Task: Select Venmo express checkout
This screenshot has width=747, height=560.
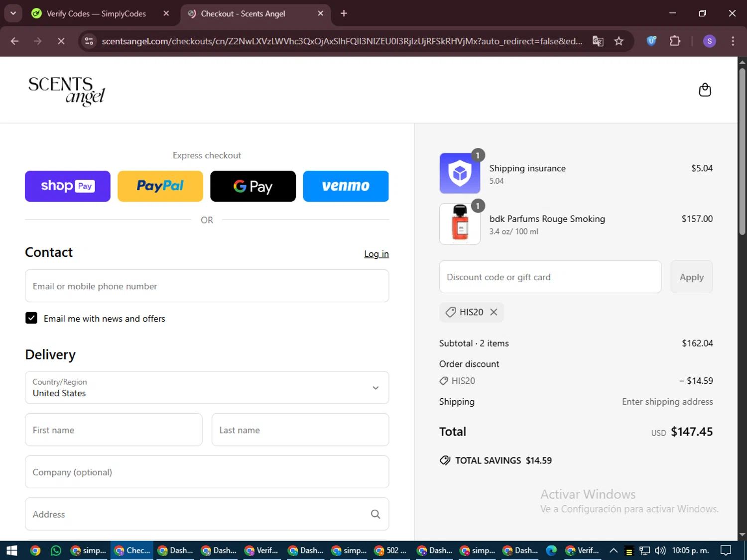Action: (x=346, y=186)
